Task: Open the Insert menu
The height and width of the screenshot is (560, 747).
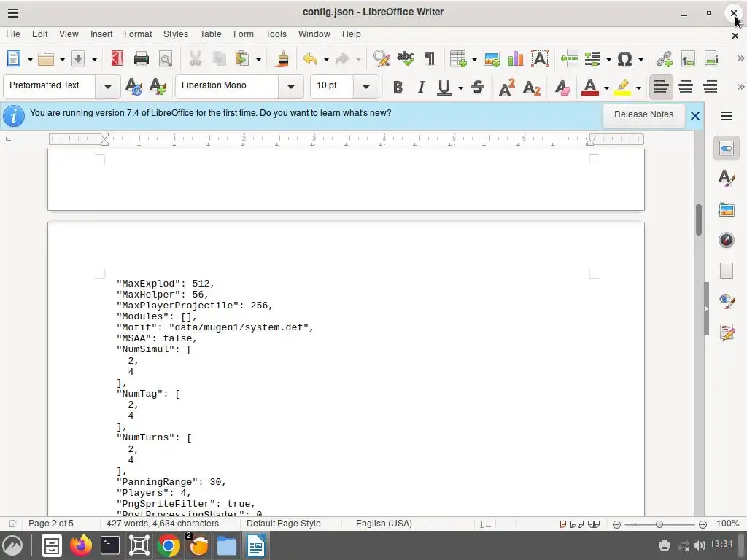Action: click(101, 34)
